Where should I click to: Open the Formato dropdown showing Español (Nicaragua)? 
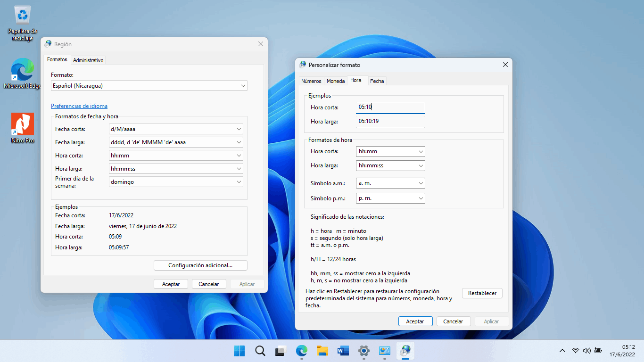(x=149, y=85)
